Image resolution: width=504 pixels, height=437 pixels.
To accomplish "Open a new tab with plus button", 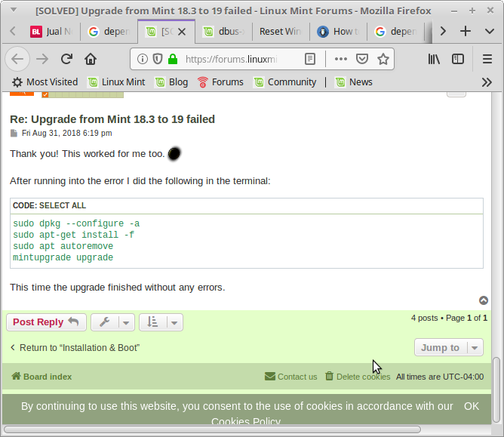I will click(x=465, y=31).
